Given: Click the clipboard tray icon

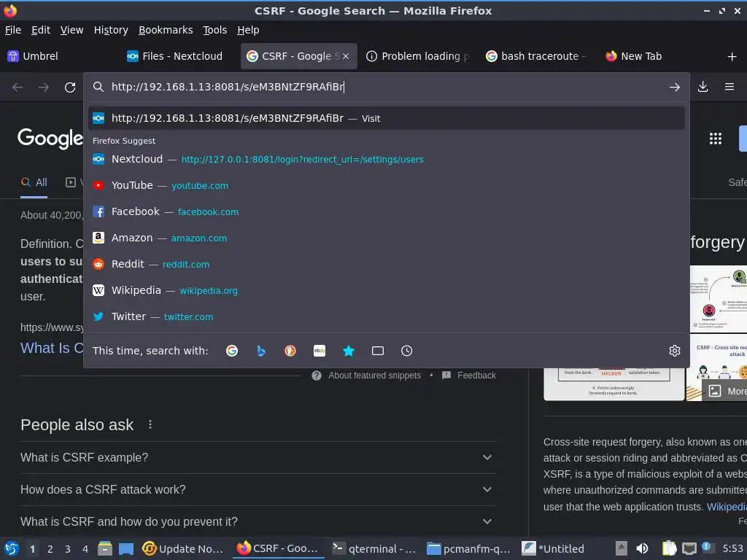Looking at the screenshot, I should (x=670, y=548).
